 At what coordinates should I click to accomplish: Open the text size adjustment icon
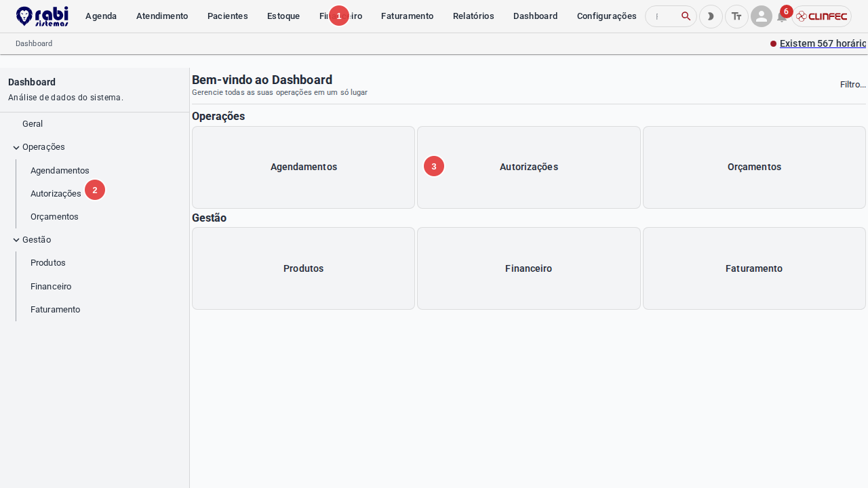[x=736, y=16]
